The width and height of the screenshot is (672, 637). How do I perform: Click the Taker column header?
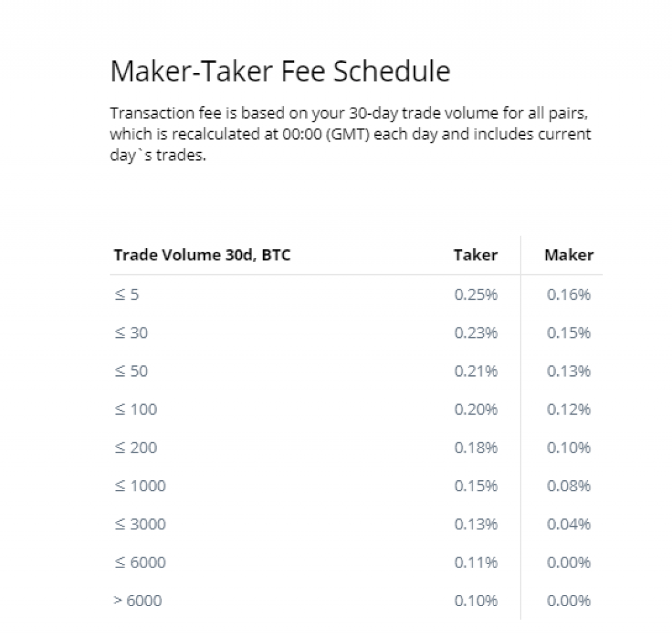point(475,255)
